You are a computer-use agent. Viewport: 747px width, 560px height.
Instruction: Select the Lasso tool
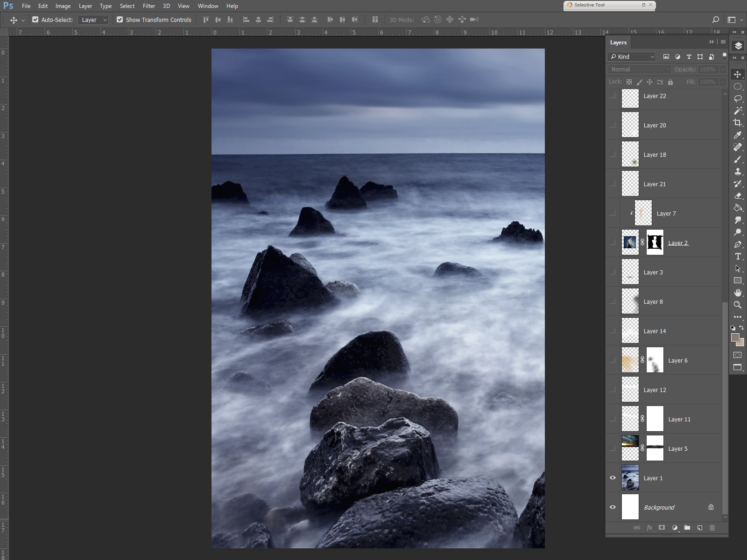pyautogui.click(x=738, y=98)
